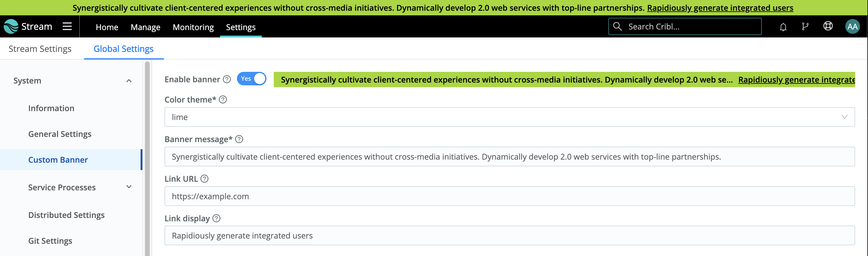Open Git Settings in the sidebar

point(50,241)
